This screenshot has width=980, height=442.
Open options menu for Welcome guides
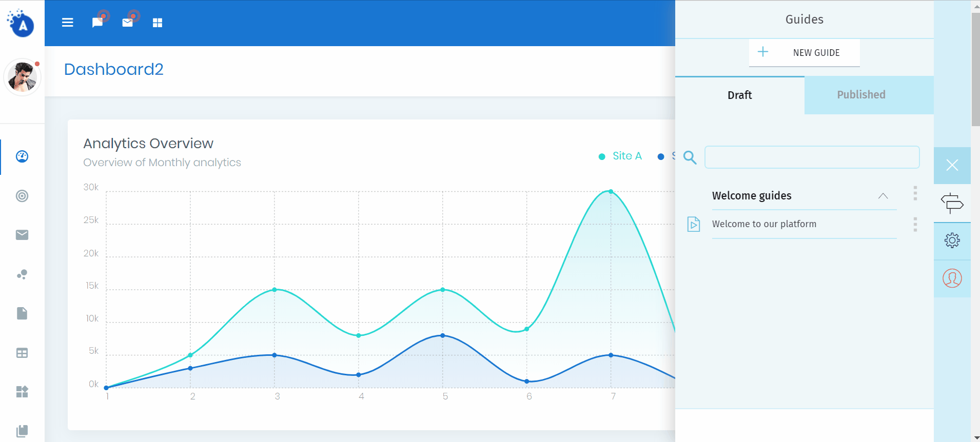coord(915,193)
